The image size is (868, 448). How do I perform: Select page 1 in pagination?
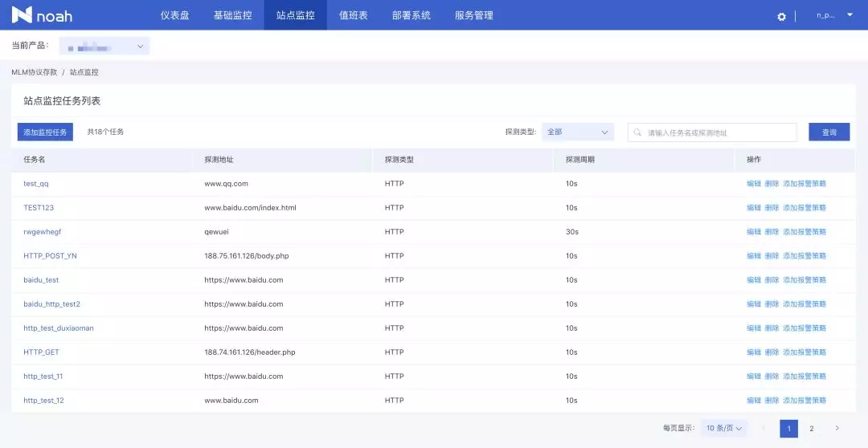(x=789, y=428)
